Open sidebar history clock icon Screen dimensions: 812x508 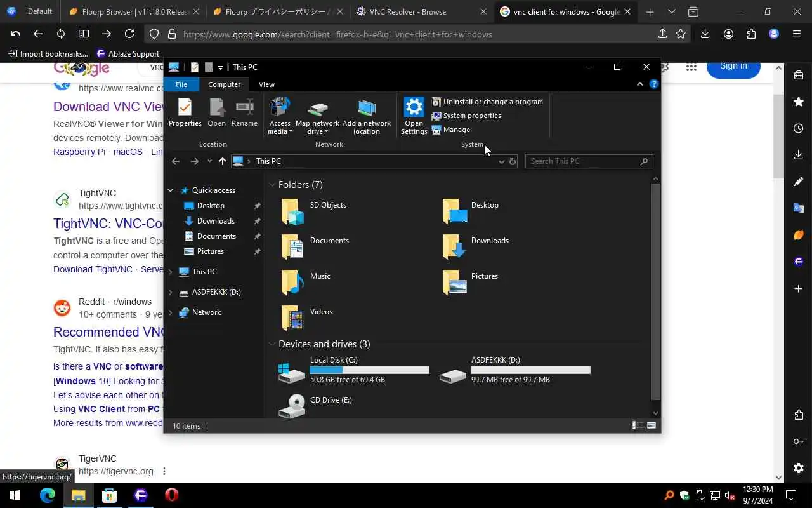click(x=799, y=128)
